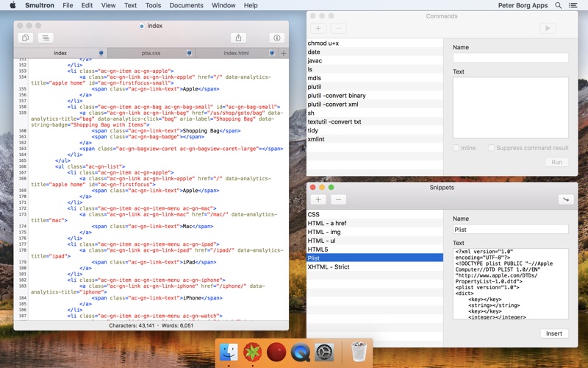Image resolution: width=588 pixels, height=368 pixels.
Task: Remove the selected snippet with the minus button
Action: click(x=338, y=199)
